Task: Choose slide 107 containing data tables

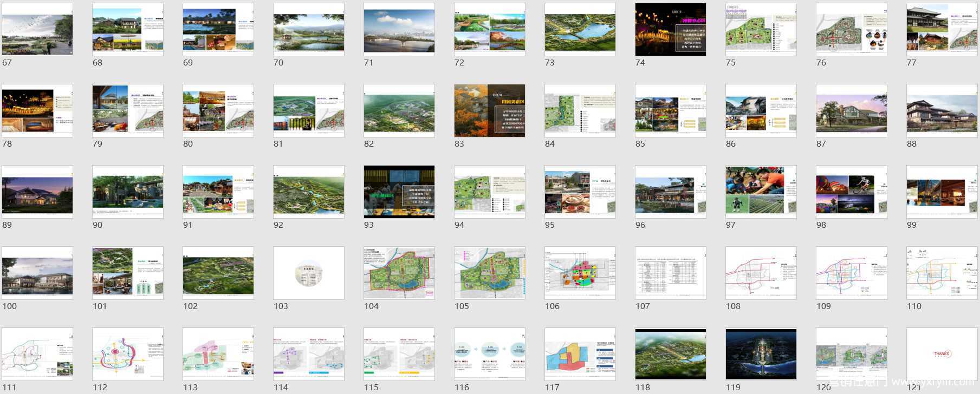Action: (x=671, y=273)
